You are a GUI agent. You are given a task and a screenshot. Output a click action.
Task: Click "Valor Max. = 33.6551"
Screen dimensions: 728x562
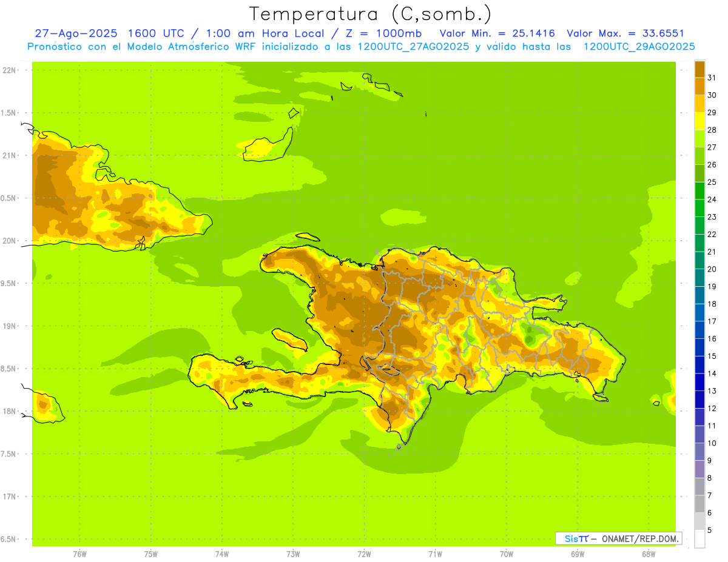click(x=625, y=33)
